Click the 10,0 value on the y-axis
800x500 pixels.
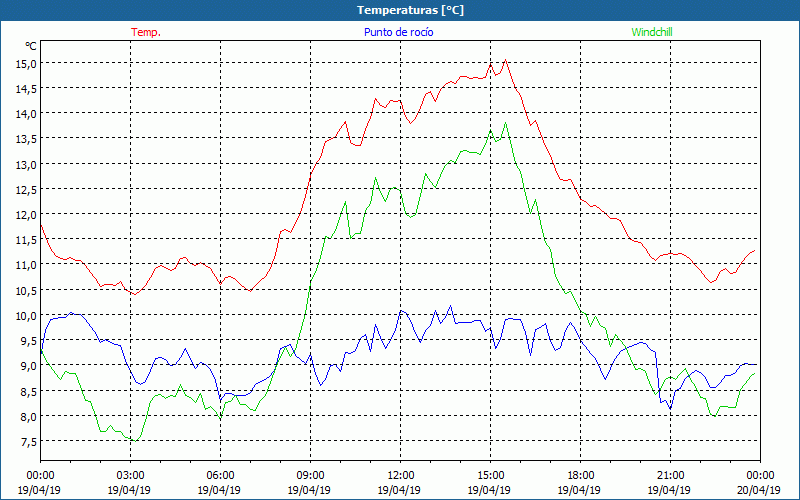coord(27,315)
